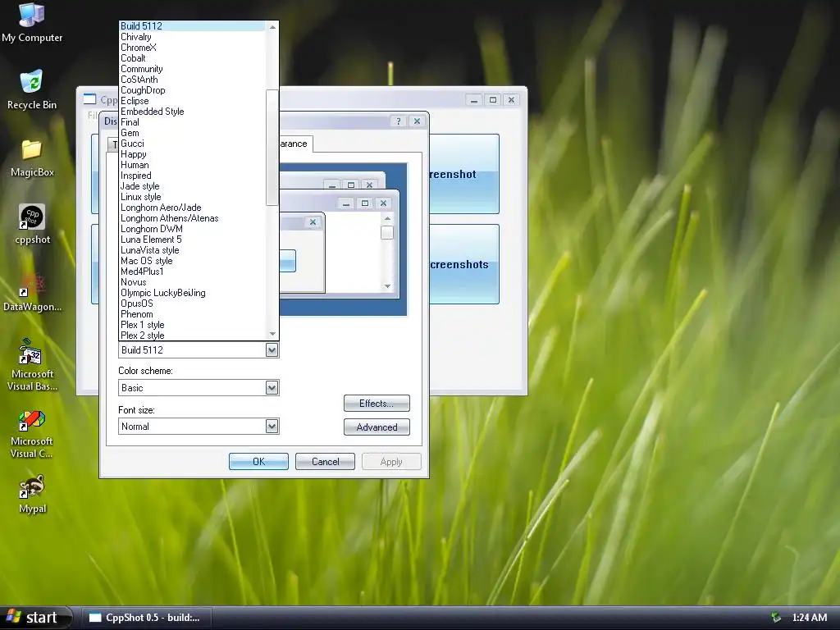Click the Advanced button
This screenshot has height=630, width=840.
[x=377, y=427]
